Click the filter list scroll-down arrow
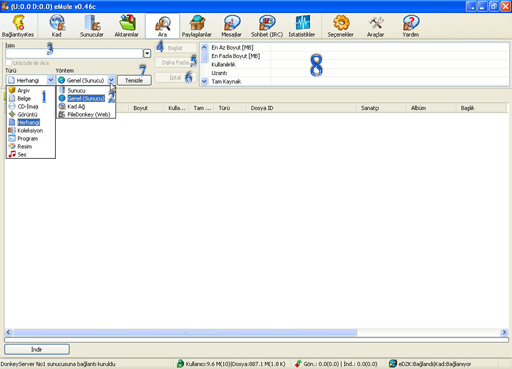This screenshot has height=369, width=512. [x=204, y=81]
